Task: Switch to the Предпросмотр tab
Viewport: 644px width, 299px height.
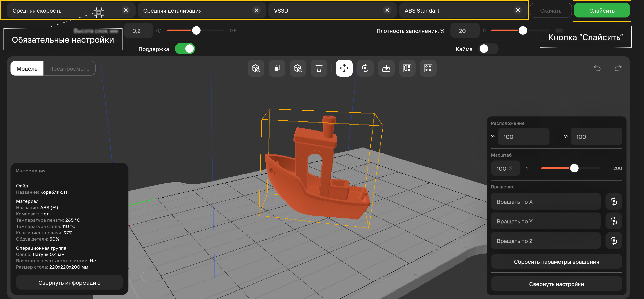Action: [x=69, y=68]
